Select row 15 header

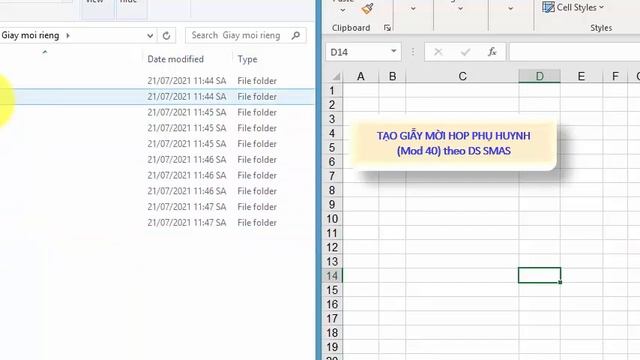click(332, 290)
